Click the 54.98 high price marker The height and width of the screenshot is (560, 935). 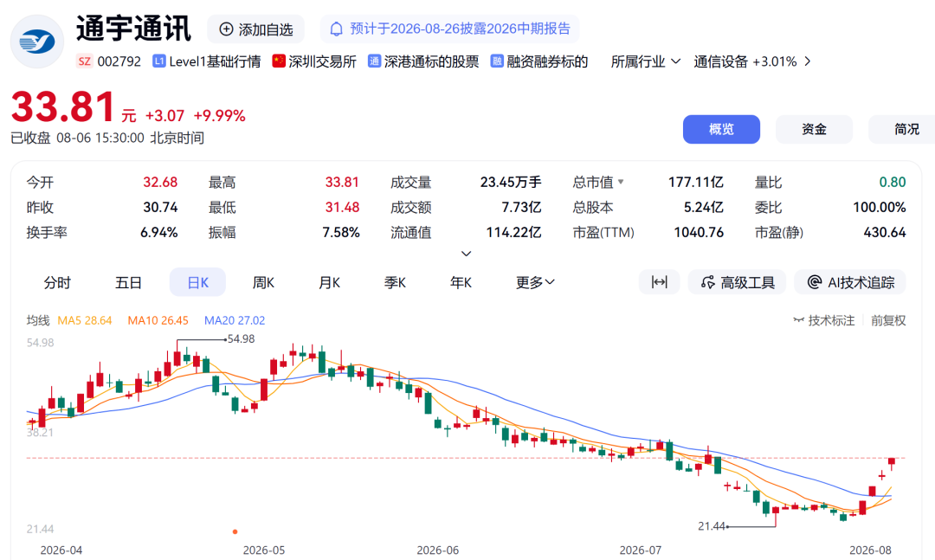click(241, 338)
